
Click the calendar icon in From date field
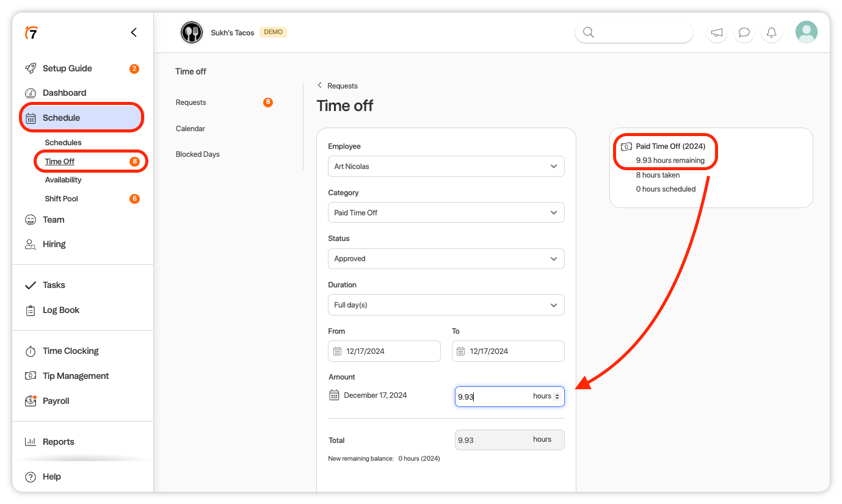pos(337,351)
